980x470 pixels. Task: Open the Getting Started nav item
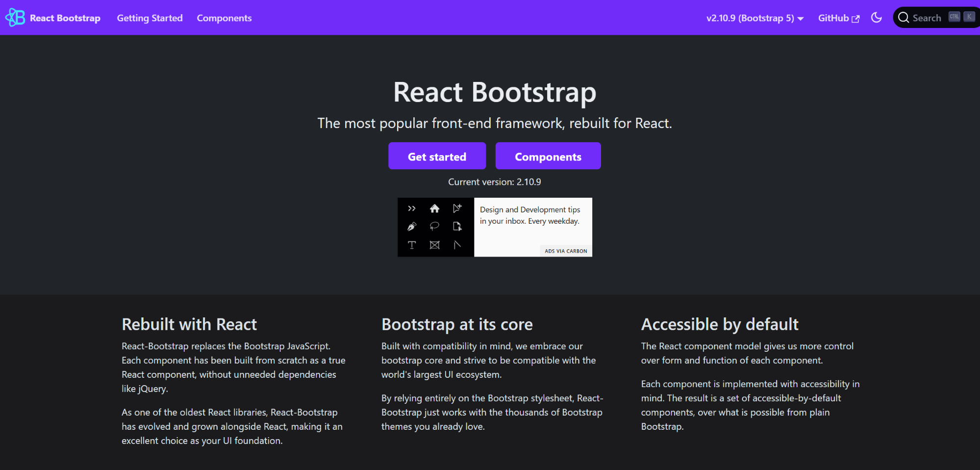pos(150,18)
